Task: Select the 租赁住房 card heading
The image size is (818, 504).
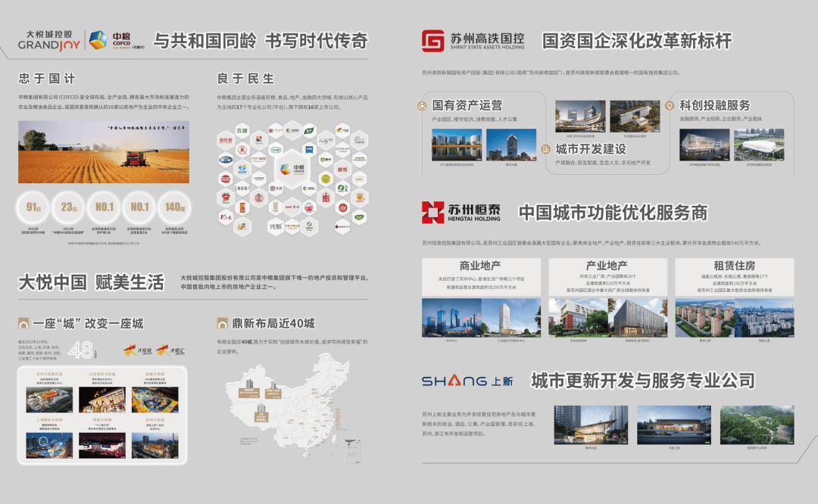Action: [x=734, y=266]
